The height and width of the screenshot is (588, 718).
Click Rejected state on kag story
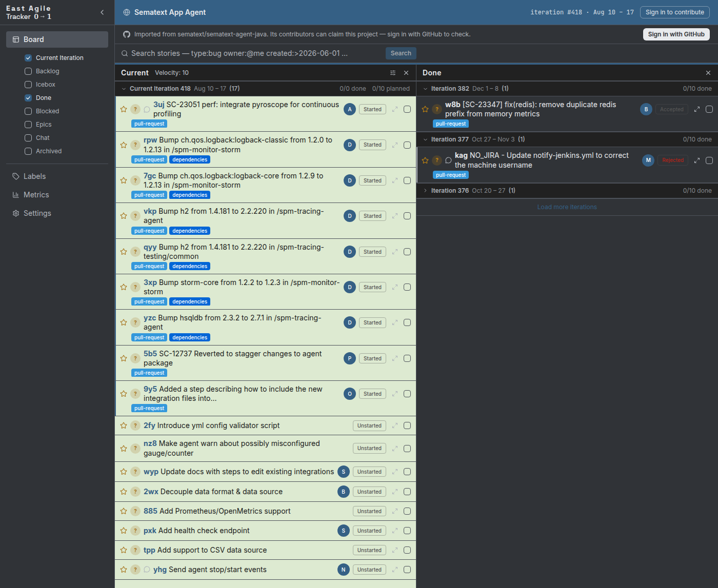[673, 160]
